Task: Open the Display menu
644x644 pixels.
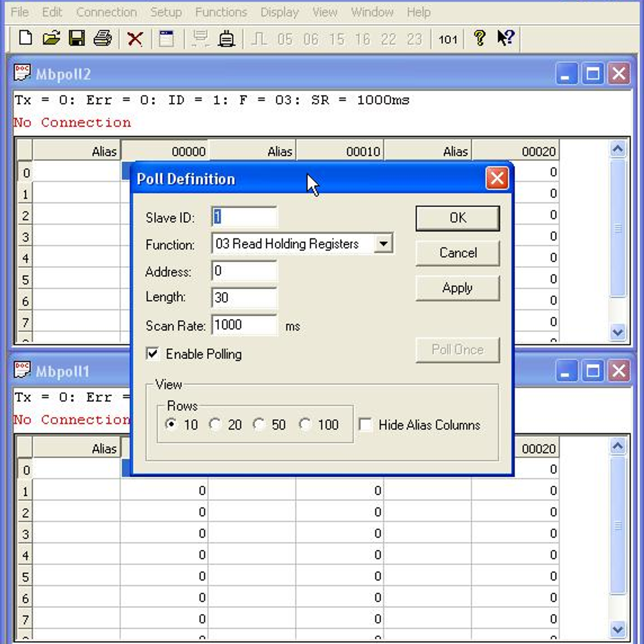Action: pos(279,12)
